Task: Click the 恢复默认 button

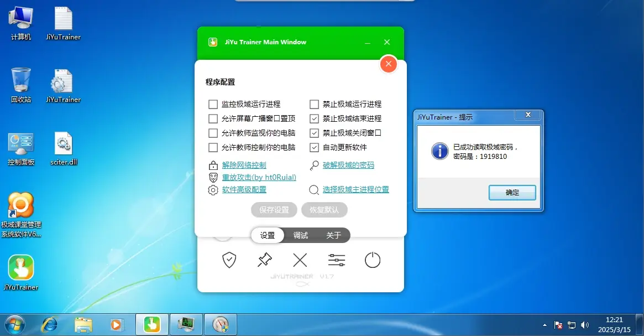Action: click(324, 210)
